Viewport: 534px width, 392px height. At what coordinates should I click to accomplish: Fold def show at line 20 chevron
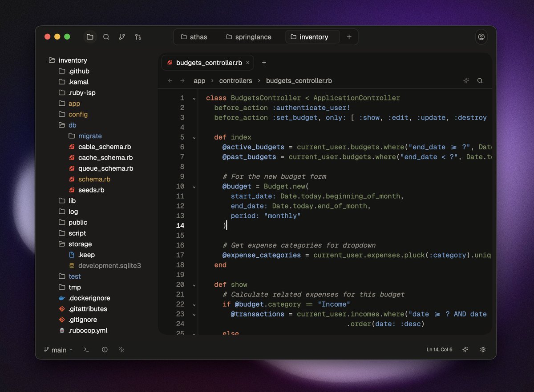[194, 285]
